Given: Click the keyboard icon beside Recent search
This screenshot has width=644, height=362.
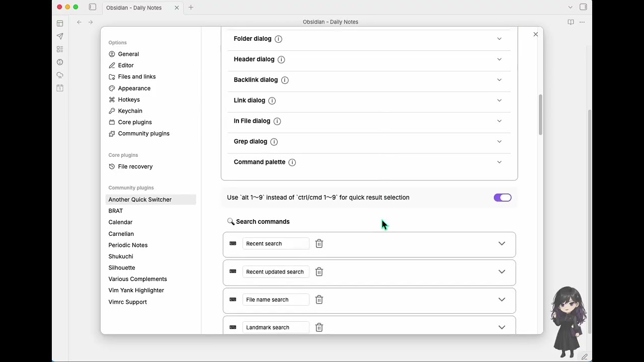Looking at the screenshot, I should click(232, 243).
